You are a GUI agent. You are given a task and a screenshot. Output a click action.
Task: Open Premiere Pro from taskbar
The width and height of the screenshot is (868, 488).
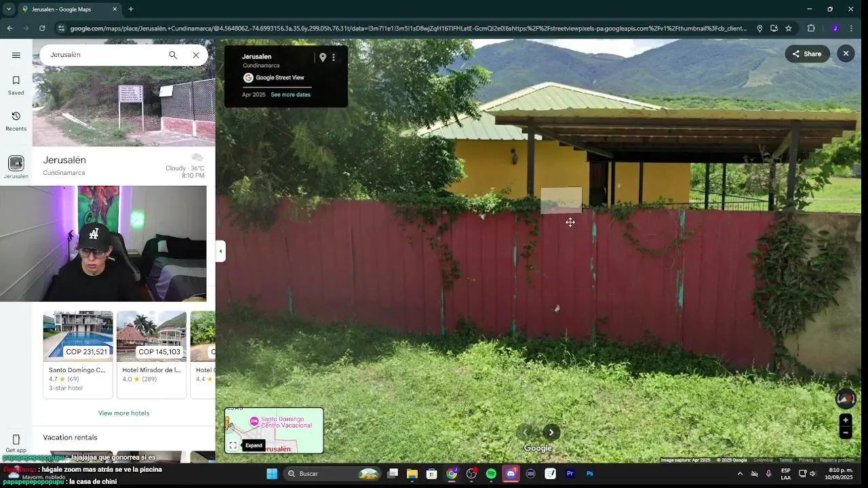(x=570, y=474)
